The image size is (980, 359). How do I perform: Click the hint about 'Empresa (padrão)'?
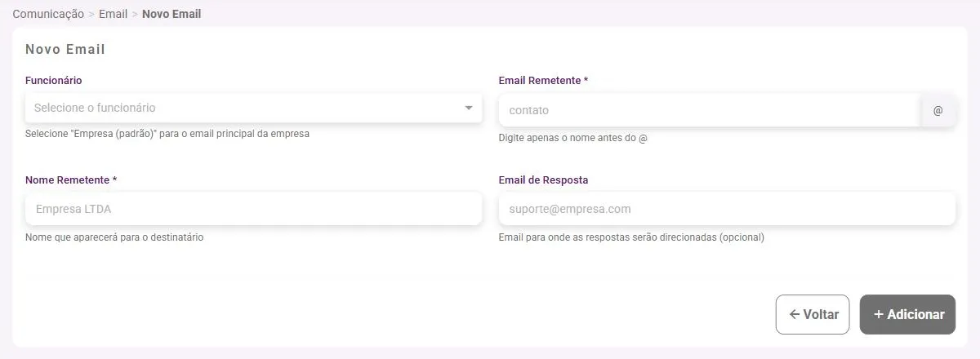pyautogui.click(x=167, y=134)
